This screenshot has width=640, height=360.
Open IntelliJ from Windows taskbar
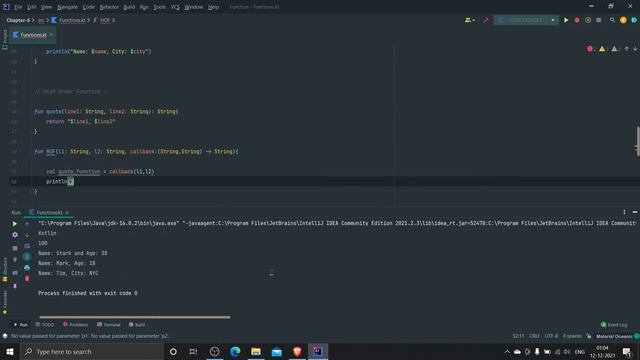pyautogui.click(x=318, y=351)
